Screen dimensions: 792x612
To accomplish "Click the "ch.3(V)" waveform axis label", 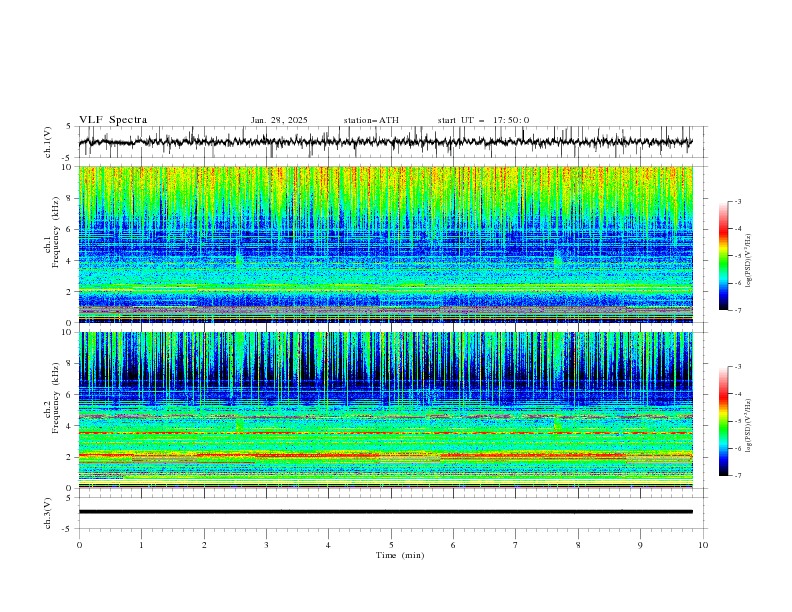I will (x=48, y=513).
